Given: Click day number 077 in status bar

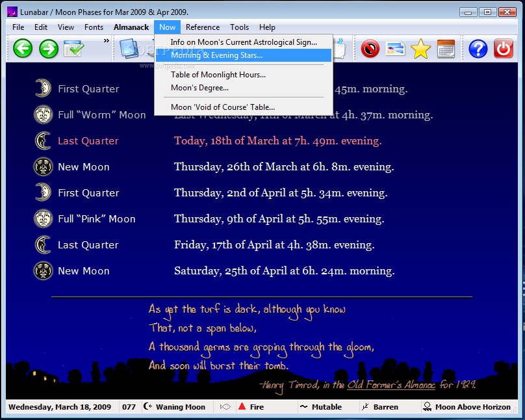Looking at the screenshot, I should (129, 407).
